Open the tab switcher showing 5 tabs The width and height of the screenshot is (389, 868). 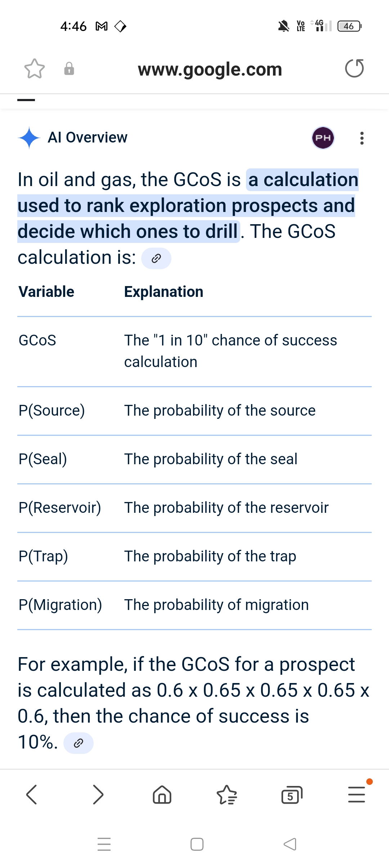(x=291, y=795)
